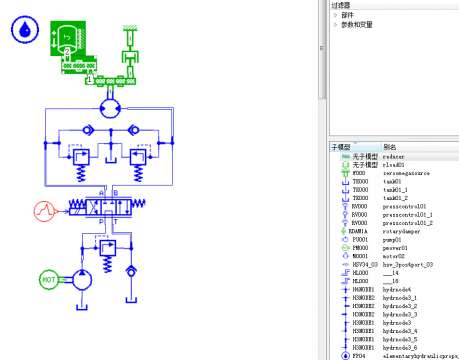The width and height of the screenshot is (459, 360).
Task: Click the vertical scrollbar left of filter panel
Action: tap(322, 49)
